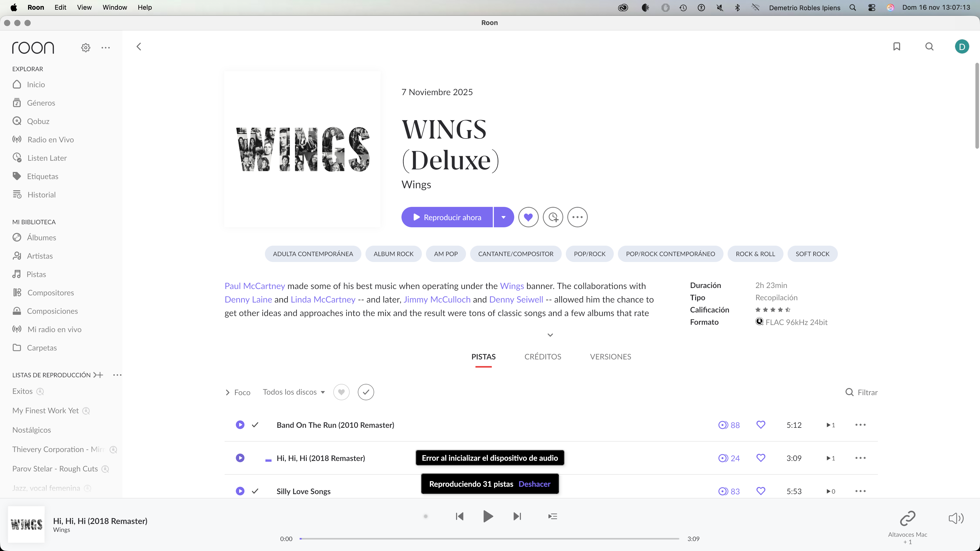Viewport: 980px width, 551px height.
Task: Go back with the left arrow
Action: pos(139,46)
